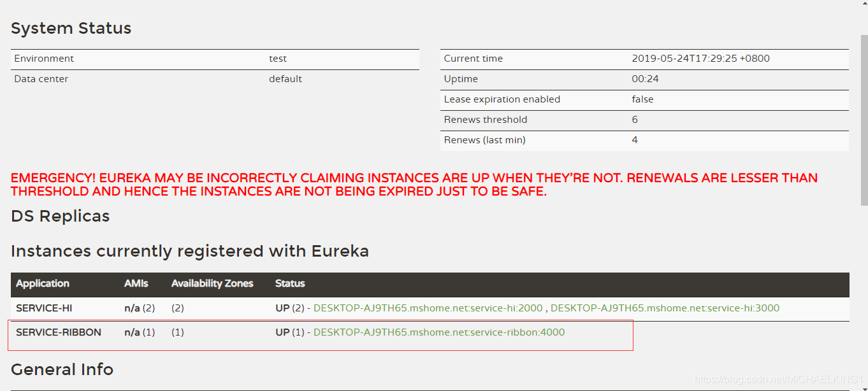Click the Instances currently registered with Eureka heading
The image size is (868, 391).
click(190, 252)
